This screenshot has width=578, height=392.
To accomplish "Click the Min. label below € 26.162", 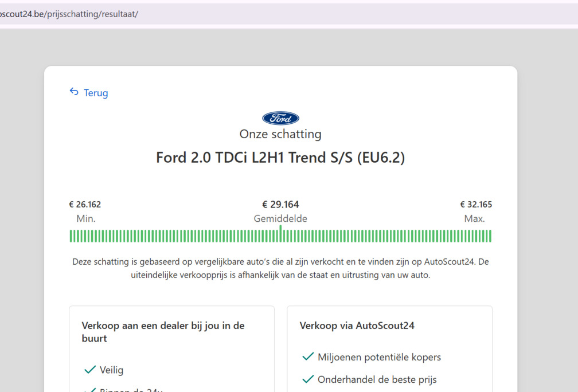I will pos(87,218).
